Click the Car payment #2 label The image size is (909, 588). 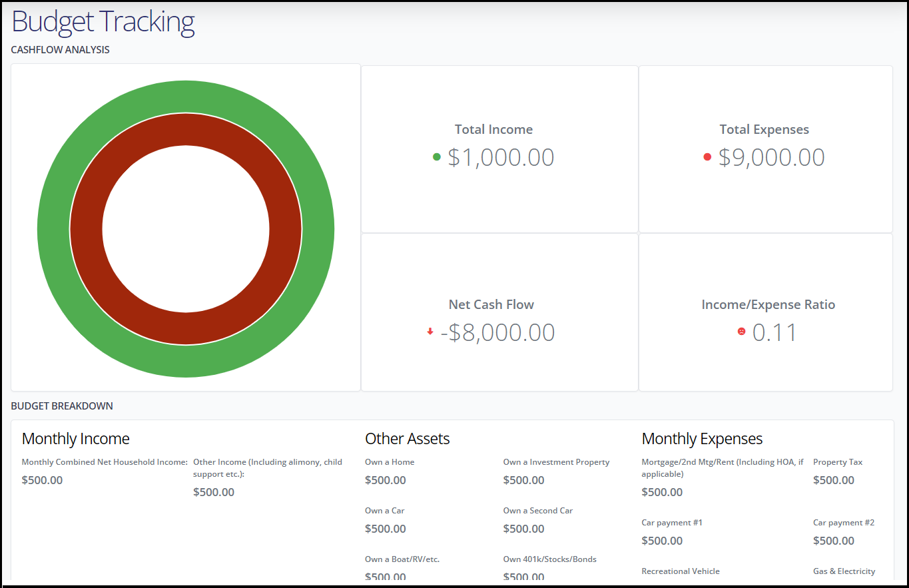point(844,523)
